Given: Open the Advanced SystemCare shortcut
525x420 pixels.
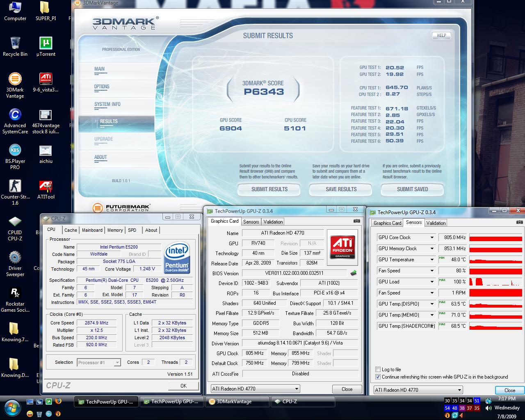Looking at the screenshot, I should tap(15, 121).
